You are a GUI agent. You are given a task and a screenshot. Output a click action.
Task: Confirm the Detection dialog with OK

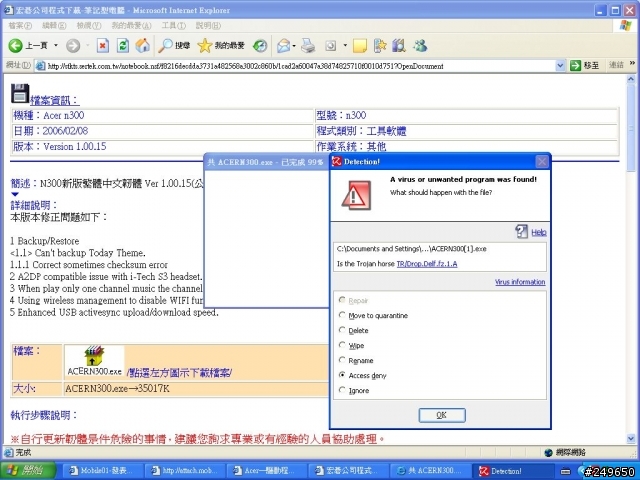click(442, 415)
